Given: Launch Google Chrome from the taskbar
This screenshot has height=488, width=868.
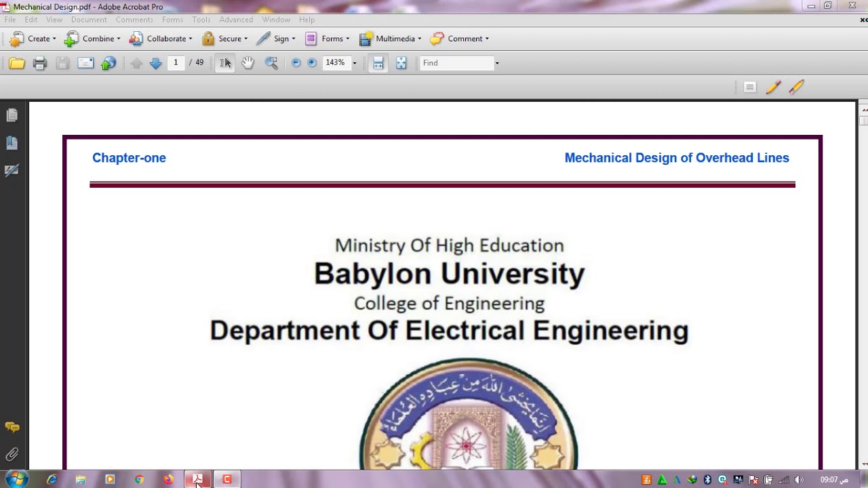Looking at the screenshot, I should point(139,479).
